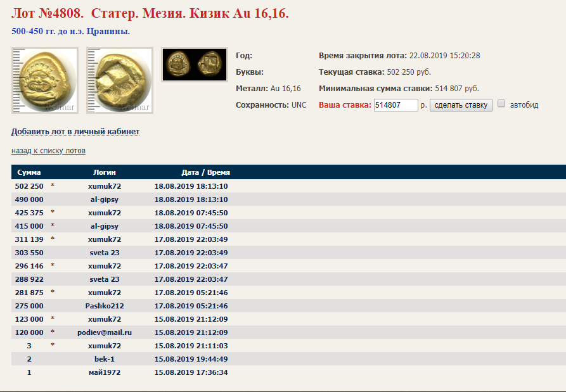Click the podiev@mail.ru login

pos(105,332)
